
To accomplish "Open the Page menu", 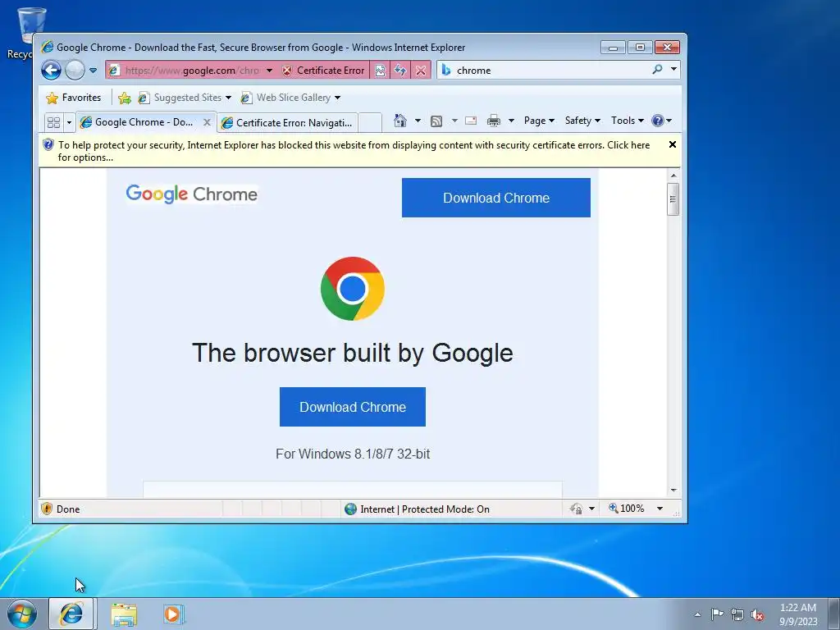I will coord(539,121).
